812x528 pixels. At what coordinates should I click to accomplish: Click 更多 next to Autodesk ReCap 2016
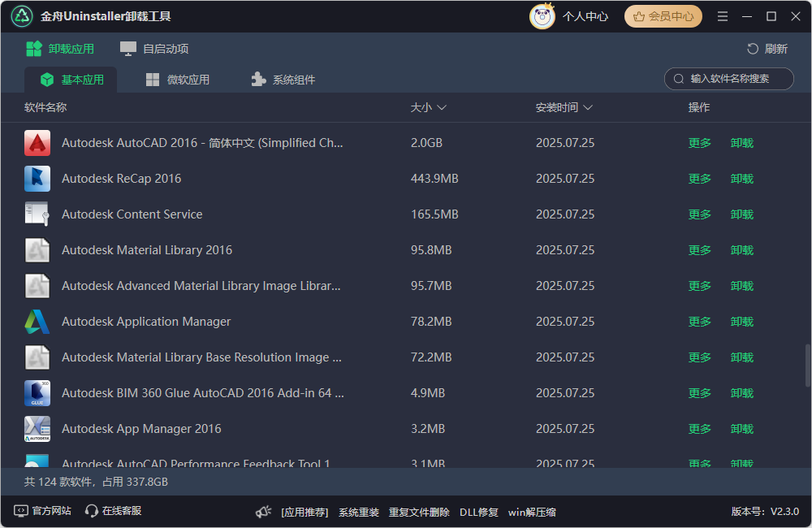699,178
